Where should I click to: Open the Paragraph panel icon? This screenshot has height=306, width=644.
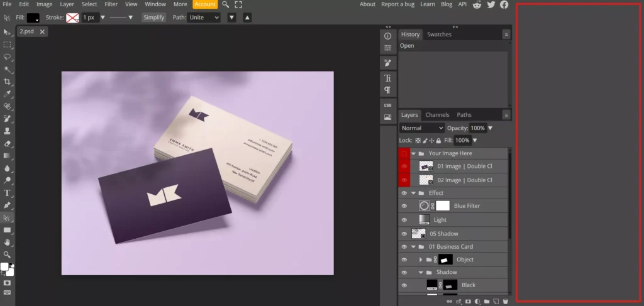[x=387, y=90]
